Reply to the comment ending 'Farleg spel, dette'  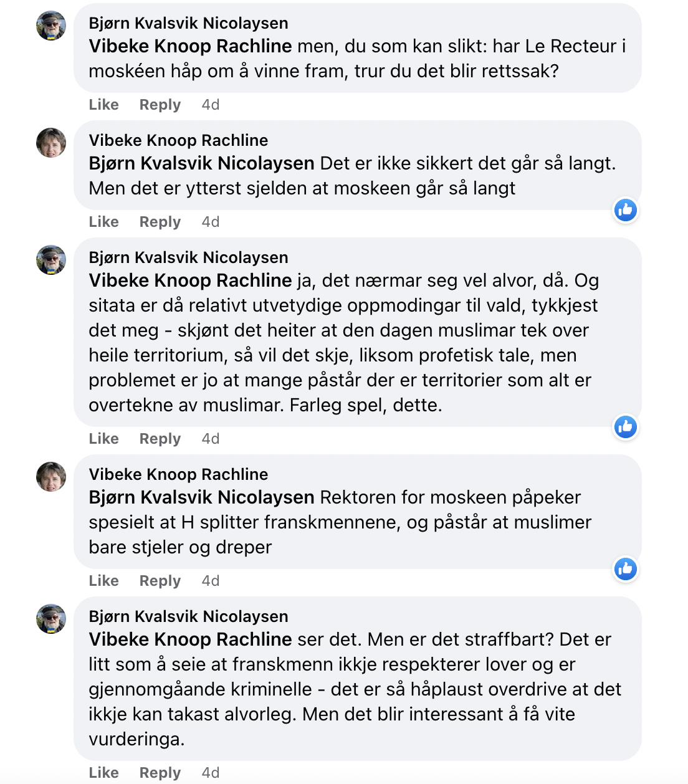coord(160,439)
